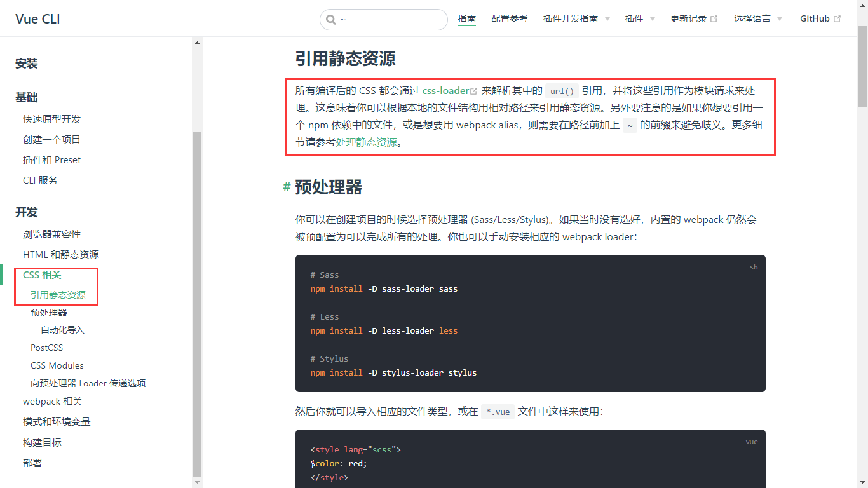Click the # anchor beside 预处理器 heading

pos(286,187)
